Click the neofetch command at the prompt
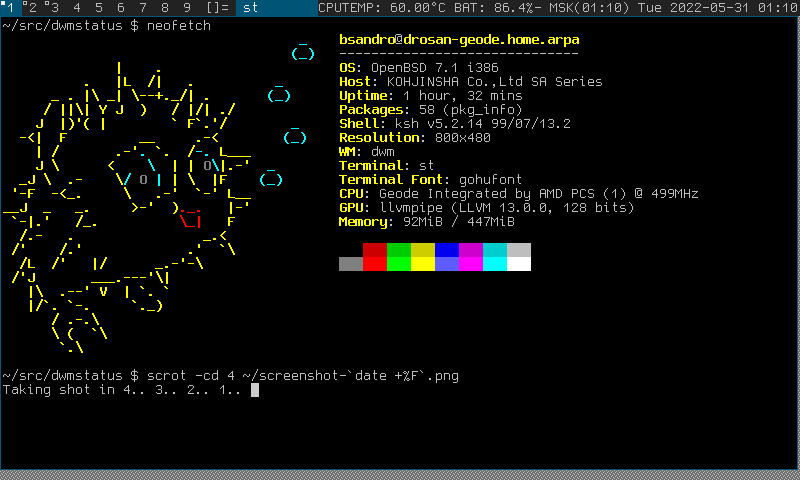The height and width of the screenshot is (480, 800). (179, 25)
